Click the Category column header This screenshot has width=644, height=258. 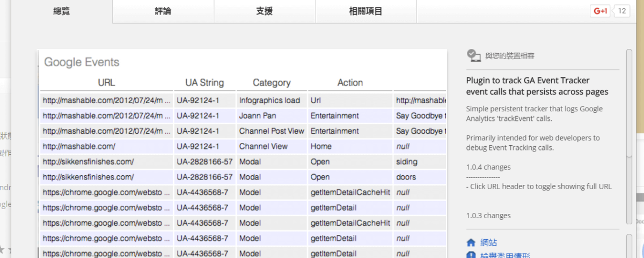coord(272,83)
